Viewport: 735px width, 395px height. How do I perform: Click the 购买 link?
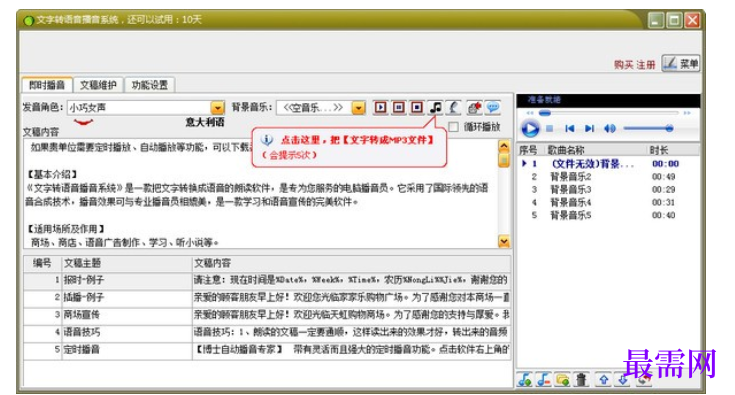[623, 65]
